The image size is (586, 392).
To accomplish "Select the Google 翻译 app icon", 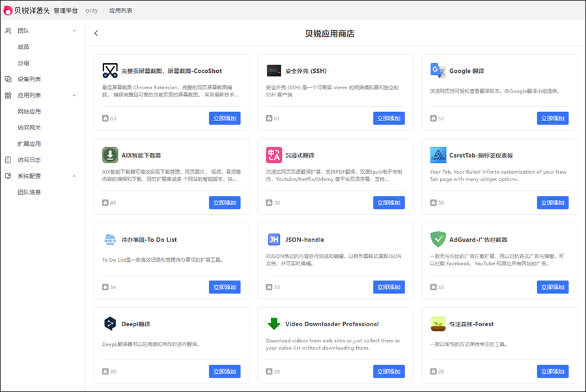I will (x=438, y=70).
